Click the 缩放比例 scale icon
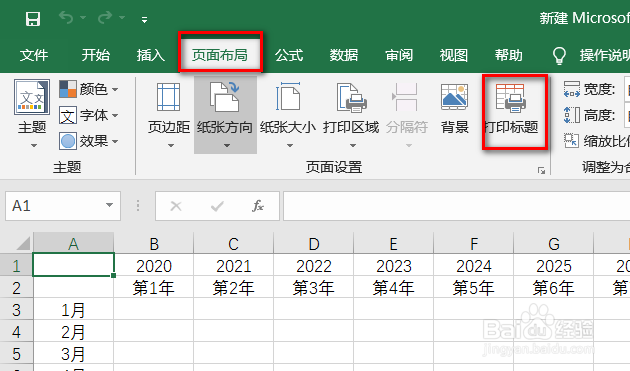Image resolution: width=630 pixels, height=371 pixels. click(x=571, y=141)
